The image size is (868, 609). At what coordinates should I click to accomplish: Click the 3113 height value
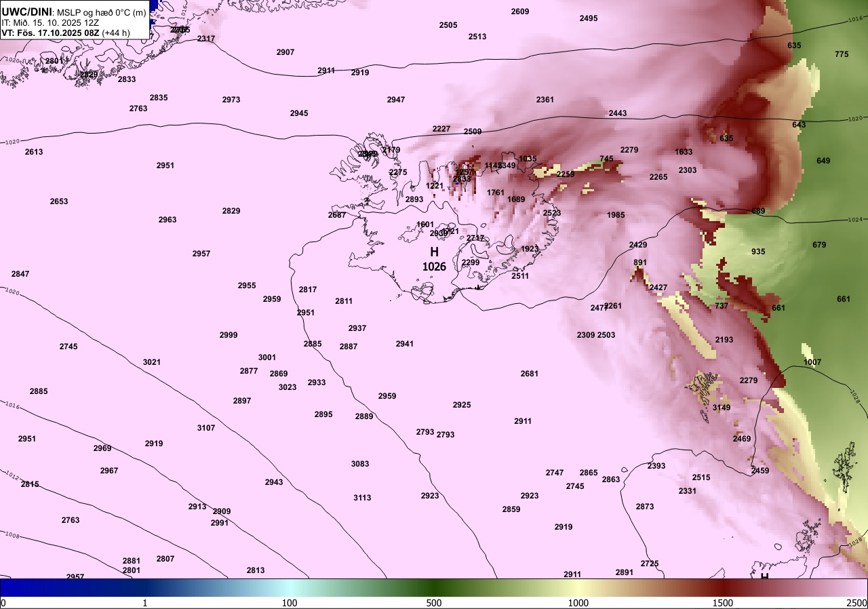362,498
